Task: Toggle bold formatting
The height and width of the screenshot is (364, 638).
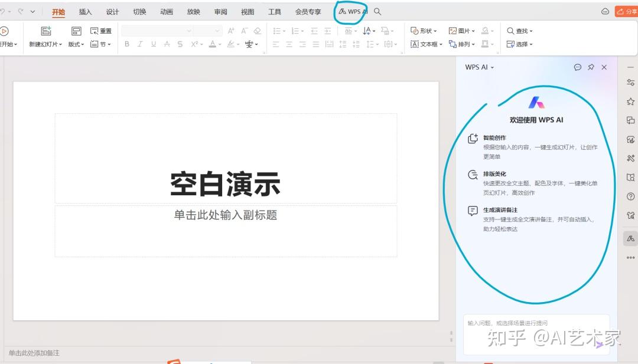Action: [126, 43]
